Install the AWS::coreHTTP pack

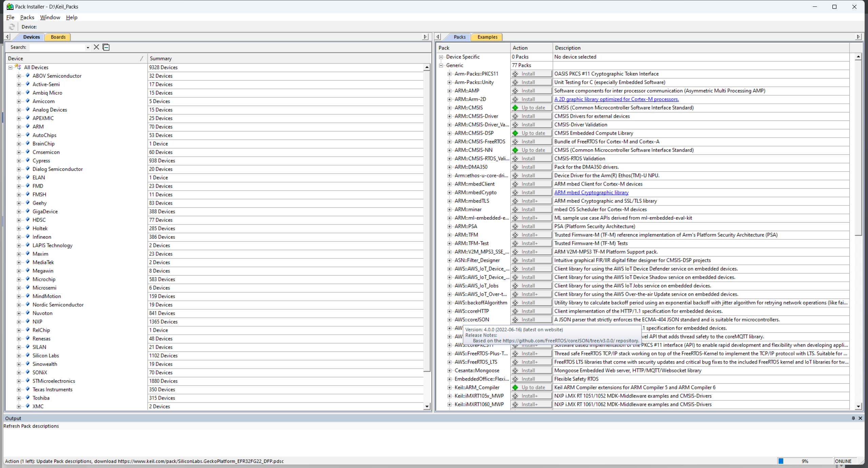pos(531,311)
